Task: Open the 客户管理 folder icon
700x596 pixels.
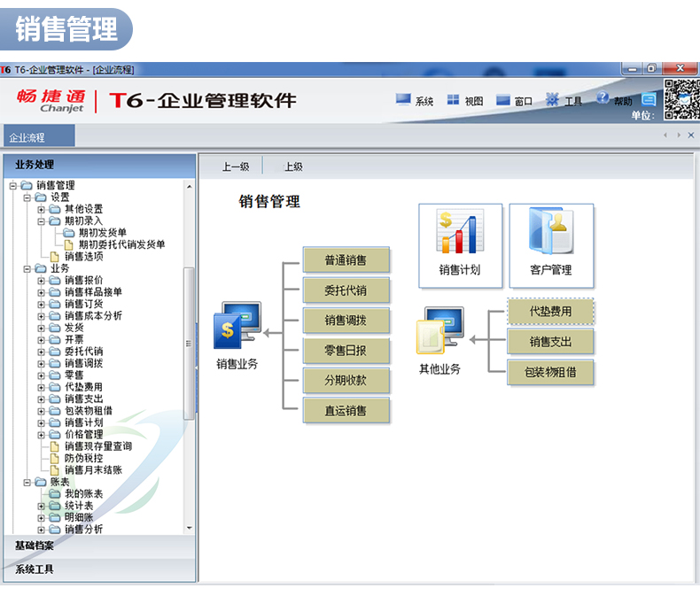Action: pos(551,231)
